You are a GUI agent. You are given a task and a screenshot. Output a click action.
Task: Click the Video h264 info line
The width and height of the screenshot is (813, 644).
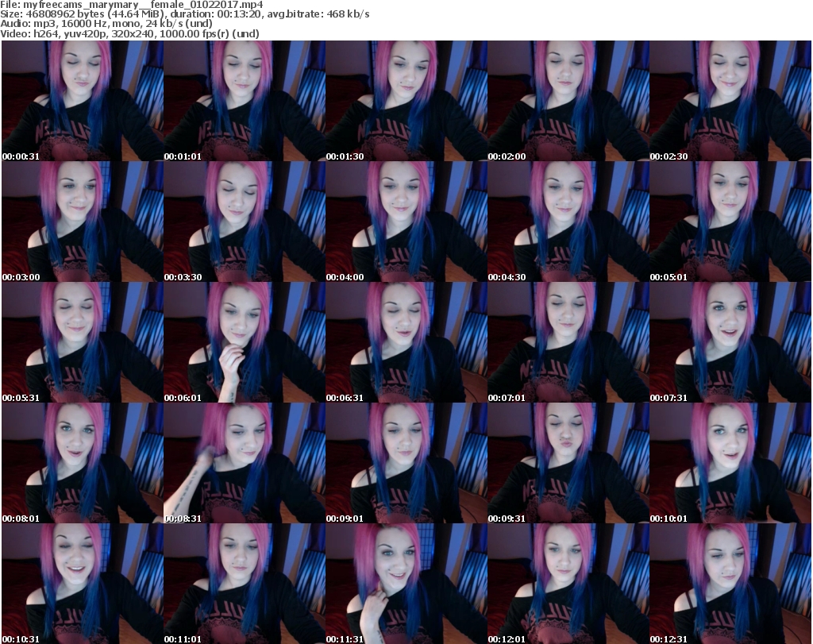pyautogui.click(x=129, y=33)
